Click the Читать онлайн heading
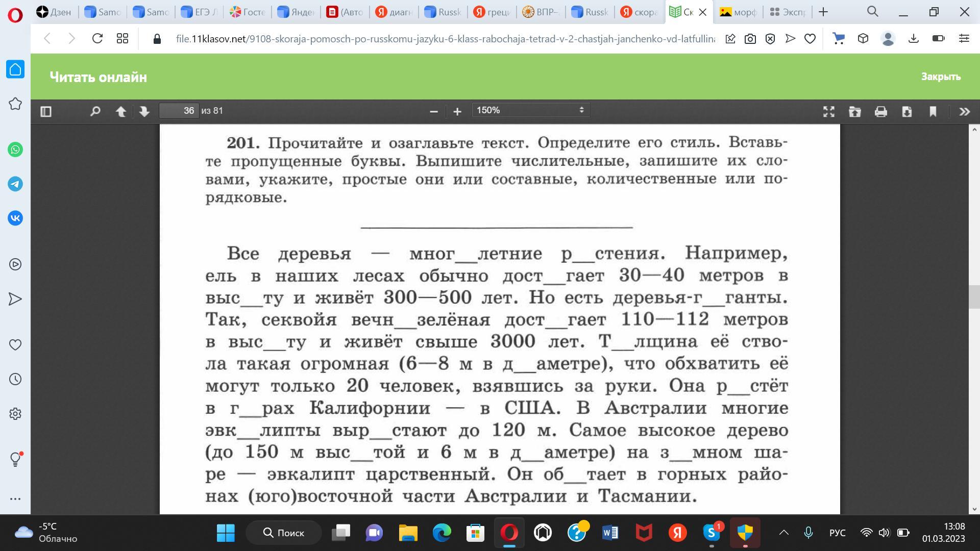Viewport: 980px width, 551px height. coord(99,77)
